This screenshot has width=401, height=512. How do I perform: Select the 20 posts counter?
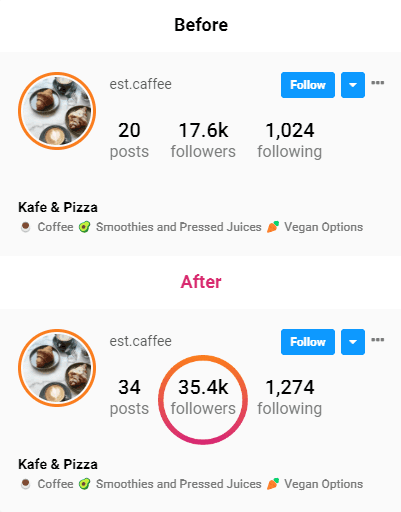click(129, 140)
